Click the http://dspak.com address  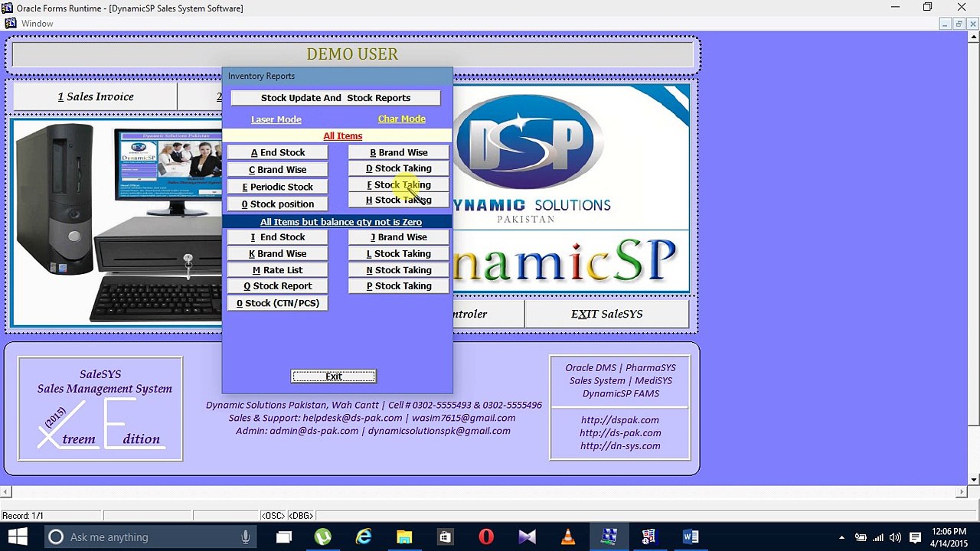click(620, 420)
